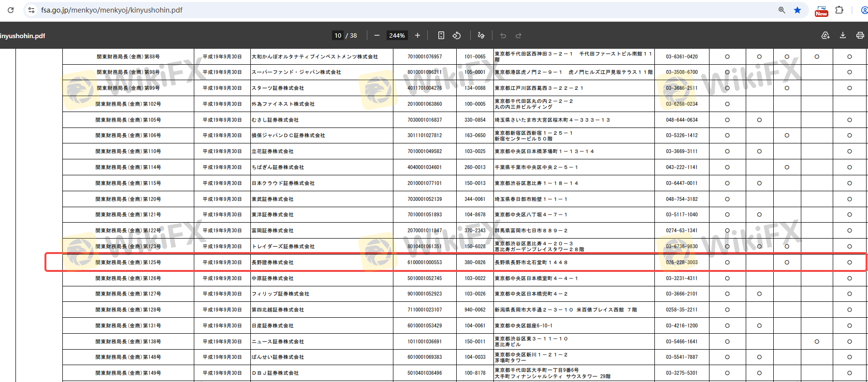The width and height of the screenshot is (868, 382).
Task: Zoom out the PDF with minus button
Action: [x=377, y=35]
